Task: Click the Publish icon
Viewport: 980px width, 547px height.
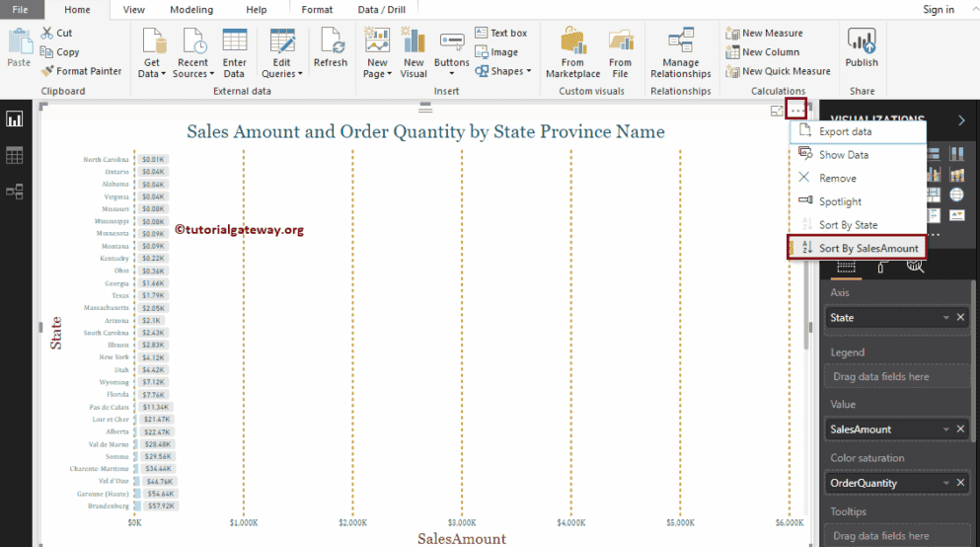Action: coord(862,40)
